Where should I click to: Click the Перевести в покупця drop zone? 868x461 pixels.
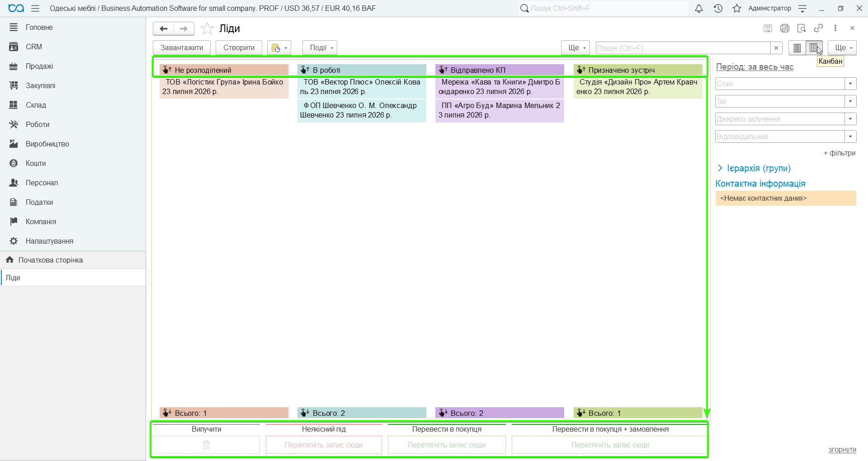click(x=447, y=445)
